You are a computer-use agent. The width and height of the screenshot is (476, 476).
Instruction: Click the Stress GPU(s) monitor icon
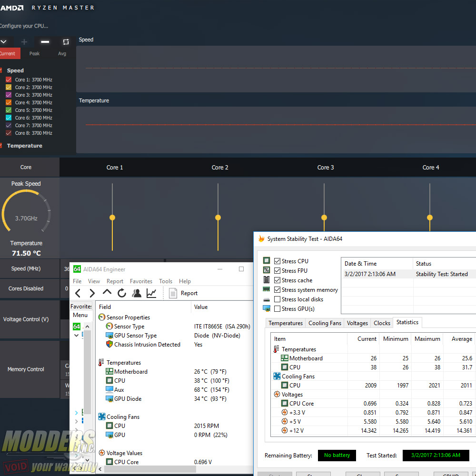pyautogui.click(x=266, y=308)
